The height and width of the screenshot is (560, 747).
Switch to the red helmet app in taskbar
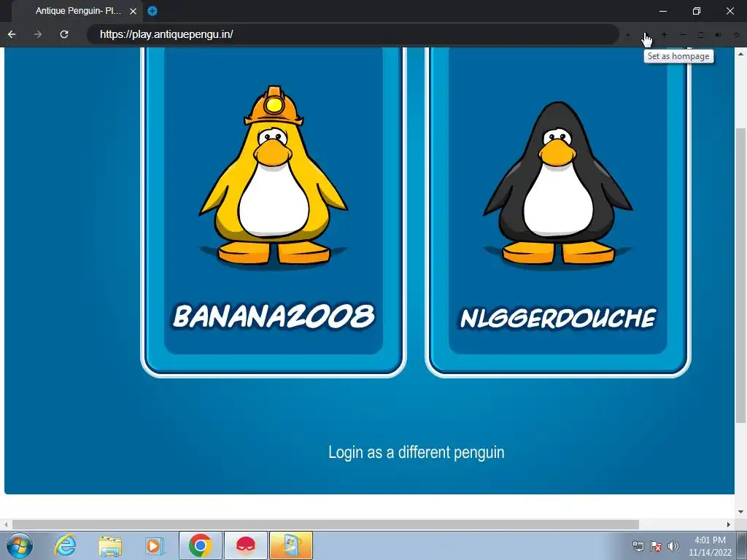[x=245, y=545]
